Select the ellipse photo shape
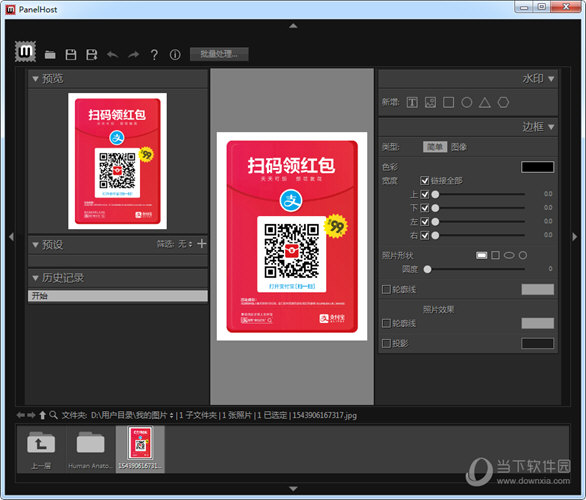 [509, 255]
